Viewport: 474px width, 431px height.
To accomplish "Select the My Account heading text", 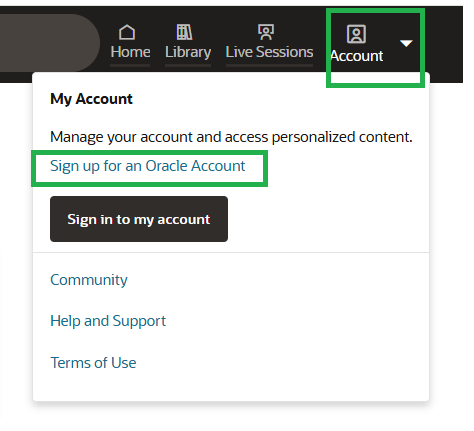I will (x=91, y=99).
